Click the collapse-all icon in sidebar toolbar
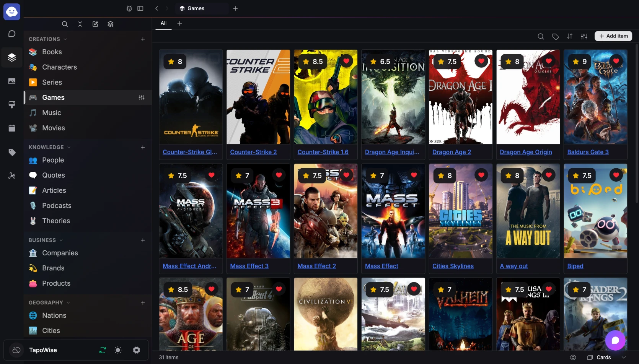 point(80,24)
